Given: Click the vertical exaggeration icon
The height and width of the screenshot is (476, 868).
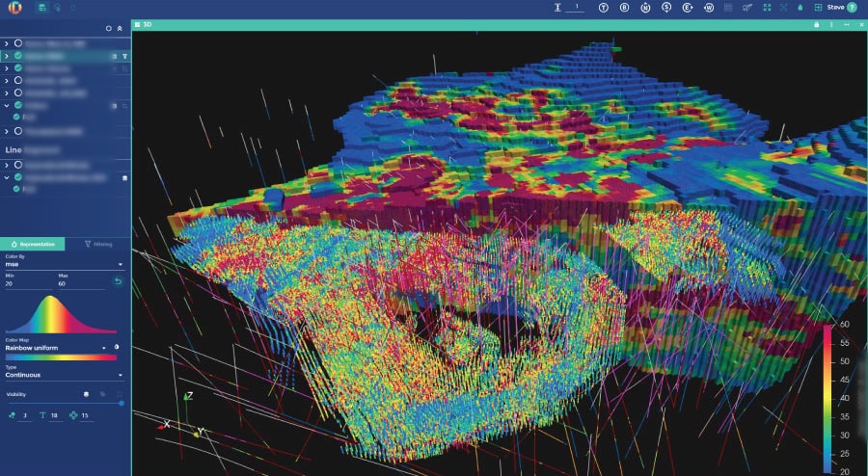Looking at the screenshot, I should pos(557,8).
